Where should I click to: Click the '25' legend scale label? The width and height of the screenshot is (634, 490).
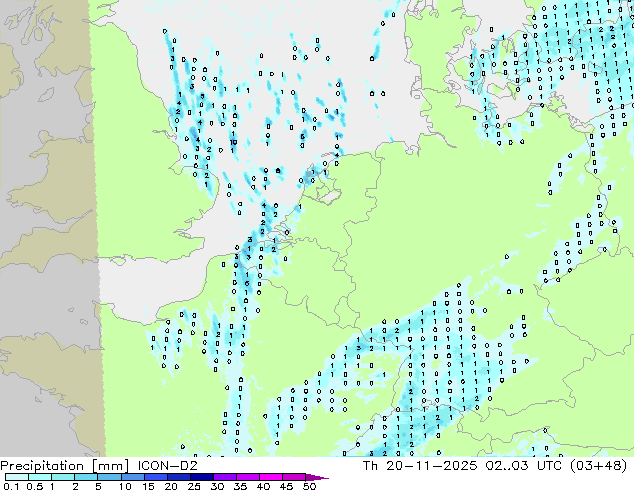194,486
